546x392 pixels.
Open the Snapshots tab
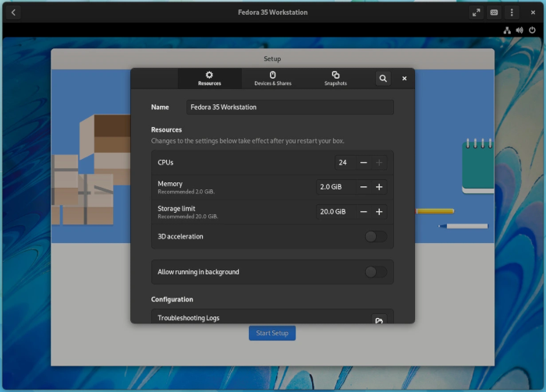click(x=335, y=79)
